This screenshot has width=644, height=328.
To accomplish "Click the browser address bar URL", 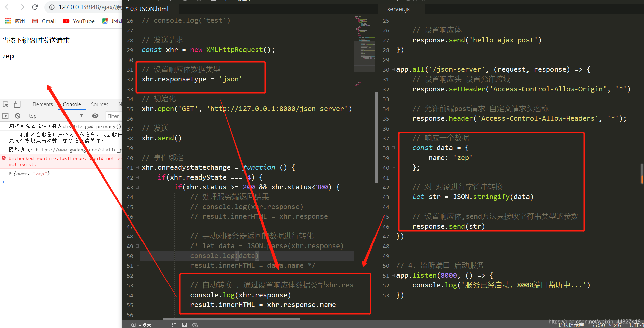I will [90, 7].
